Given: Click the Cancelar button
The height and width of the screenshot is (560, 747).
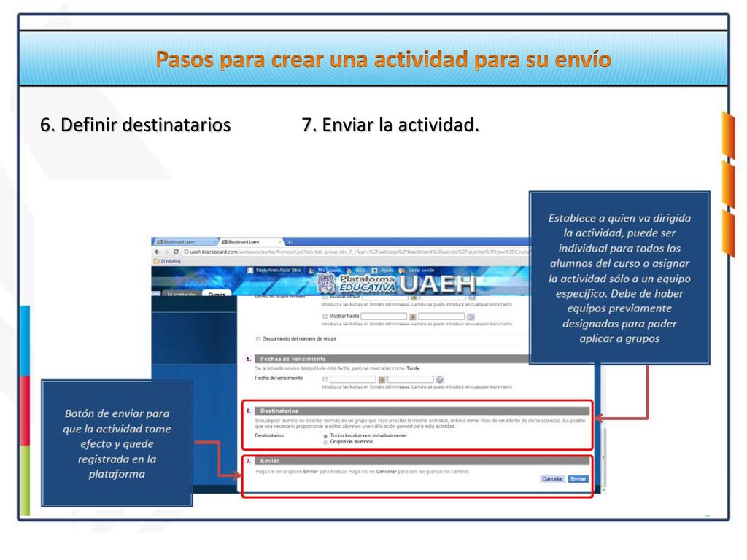Looking at the screenshot, I should pyautogui.click(x=552, y=479).
